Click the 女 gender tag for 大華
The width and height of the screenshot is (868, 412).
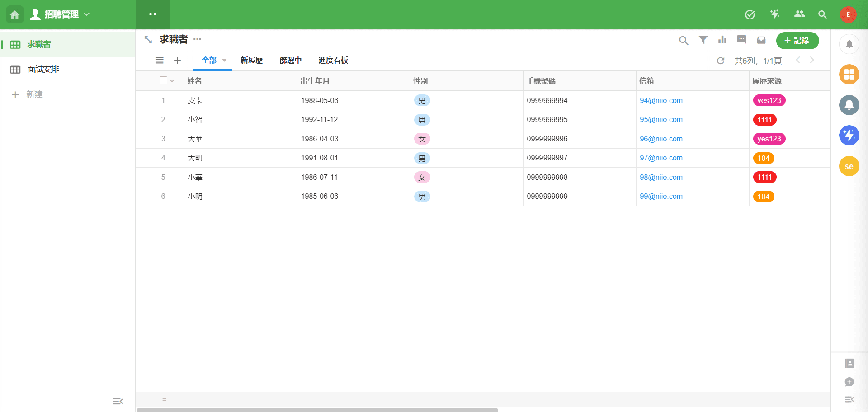click(x=422, y=139)
